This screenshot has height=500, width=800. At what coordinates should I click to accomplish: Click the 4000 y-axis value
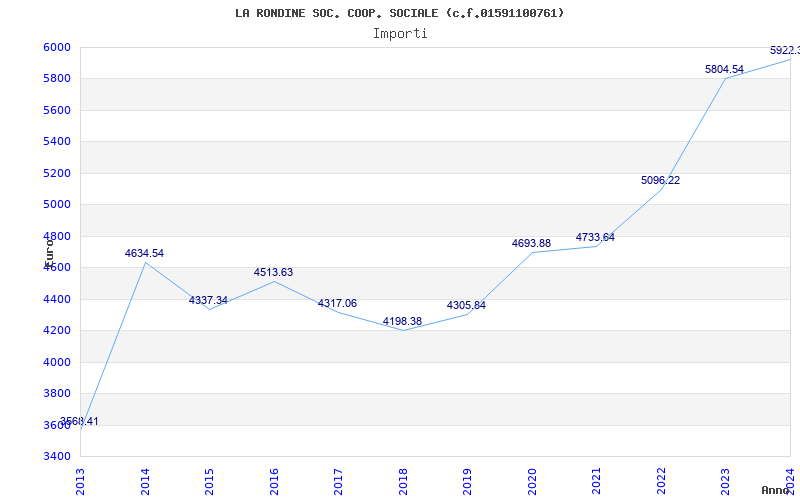click(57, 362)
